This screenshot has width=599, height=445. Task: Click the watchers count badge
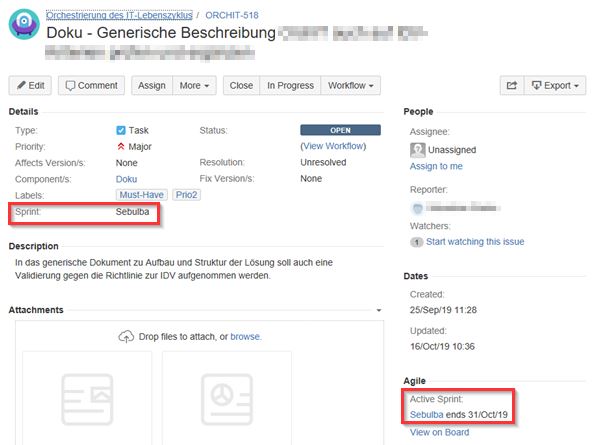[x=416, y=242]
